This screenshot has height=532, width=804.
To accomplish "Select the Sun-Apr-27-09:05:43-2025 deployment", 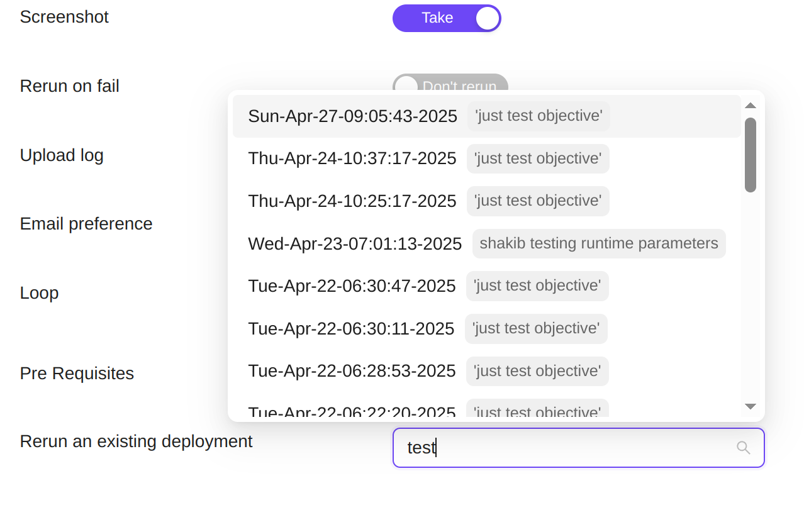I will point(487,116).
